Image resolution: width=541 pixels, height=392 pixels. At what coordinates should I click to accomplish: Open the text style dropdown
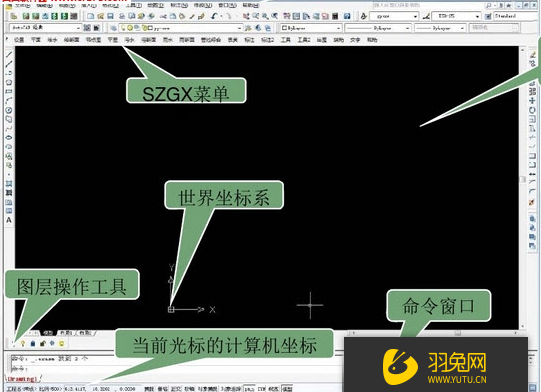(x=394, y=16)
